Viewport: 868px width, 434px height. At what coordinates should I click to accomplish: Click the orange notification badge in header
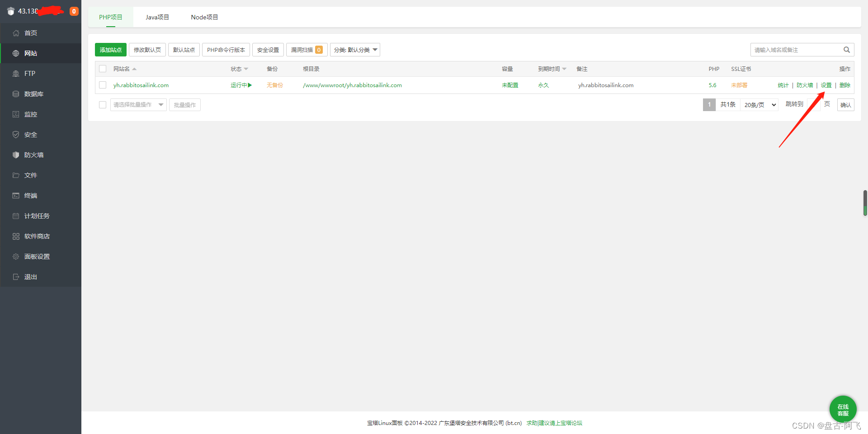(74, 11)
